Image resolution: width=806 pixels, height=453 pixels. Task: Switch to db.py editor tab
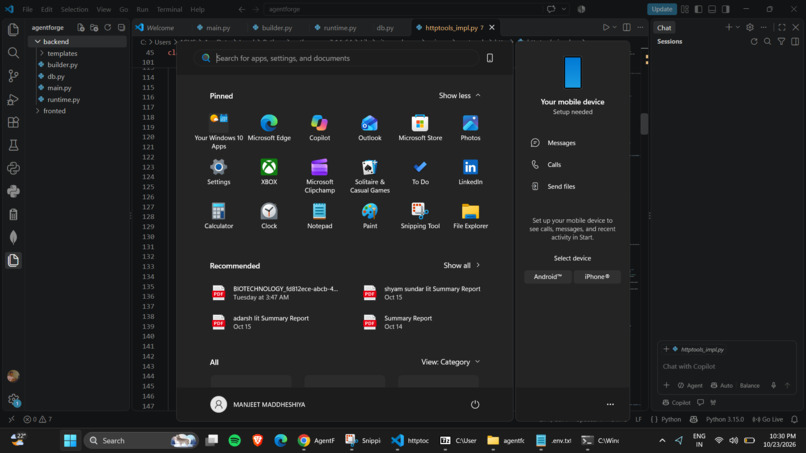pyautogui.click(x=385, y=28)
